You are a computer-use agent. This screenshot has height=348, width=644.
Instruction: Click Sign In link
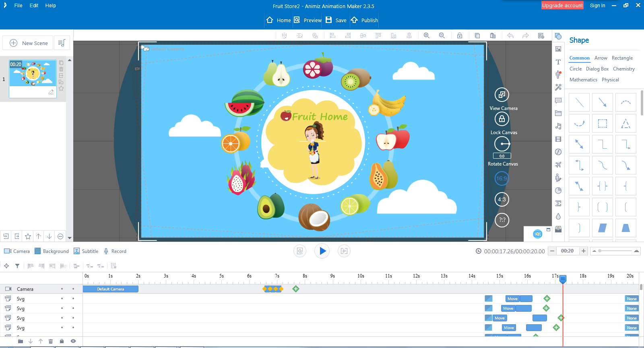(x=597, y=6)
